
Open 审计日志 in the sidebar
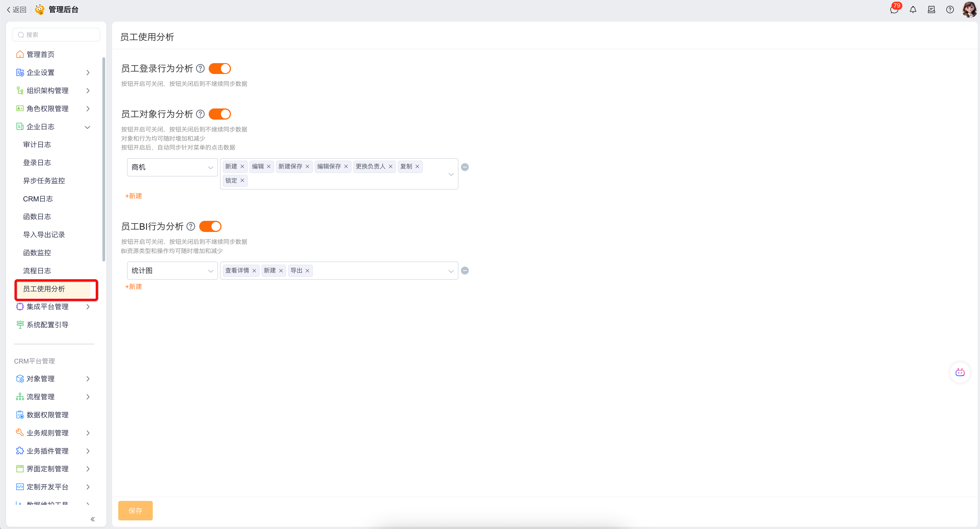pos(37,145)
